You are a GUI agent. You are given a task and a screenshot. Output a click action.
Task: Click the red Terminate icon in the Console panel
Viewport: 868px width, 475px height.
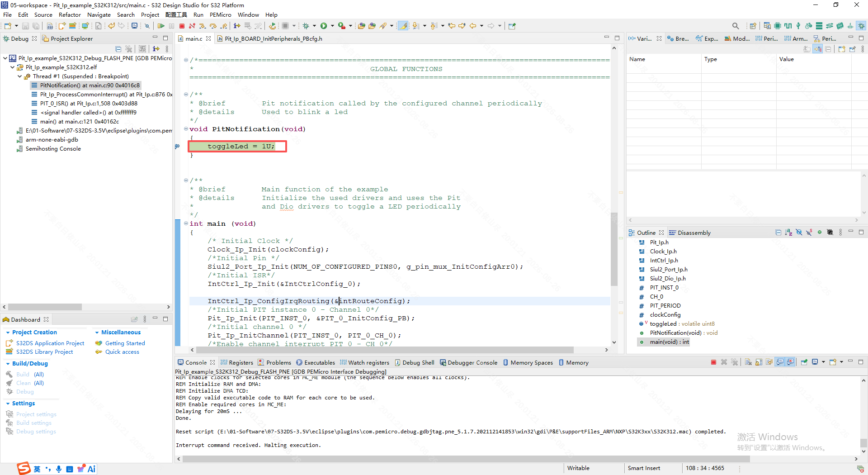click(x=713, y=362)
